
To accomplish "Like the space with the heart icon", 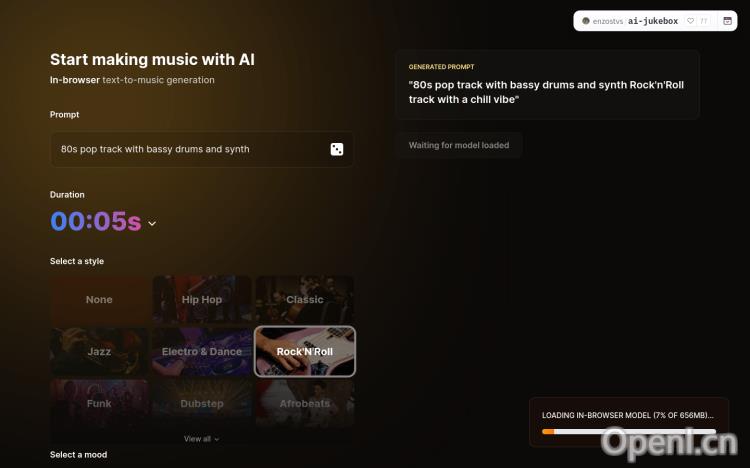I will coord(690,21).
